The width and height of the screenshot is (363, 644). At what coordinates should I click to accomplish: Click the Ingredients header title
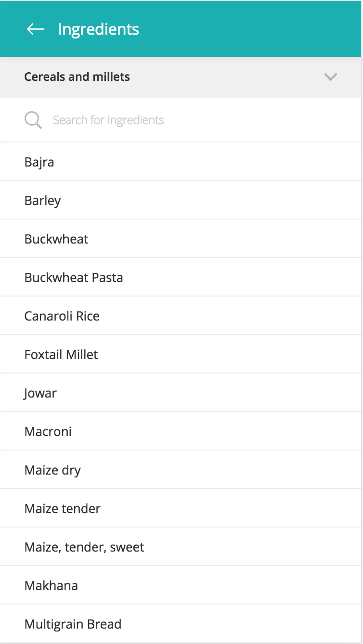[x=98, y=29]
